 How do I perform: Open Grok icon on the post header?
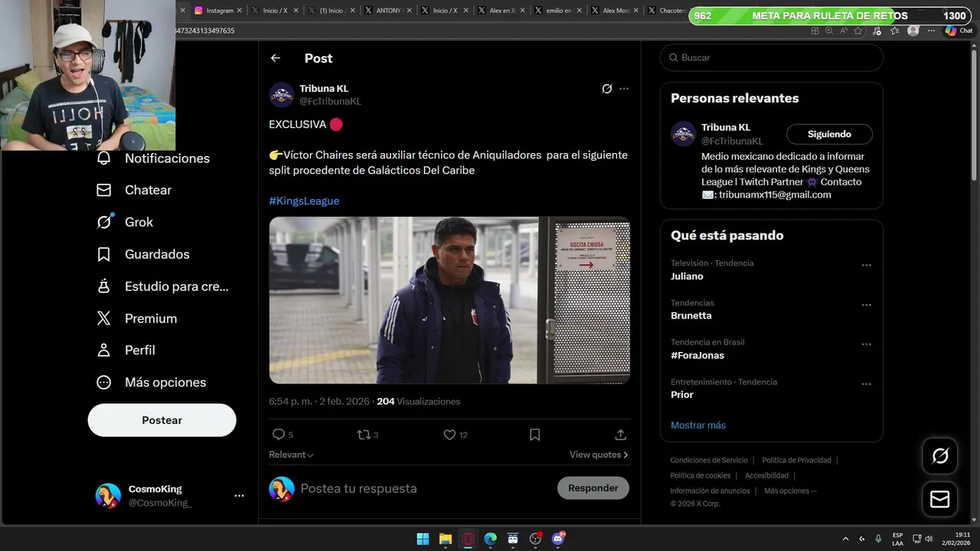607,89
